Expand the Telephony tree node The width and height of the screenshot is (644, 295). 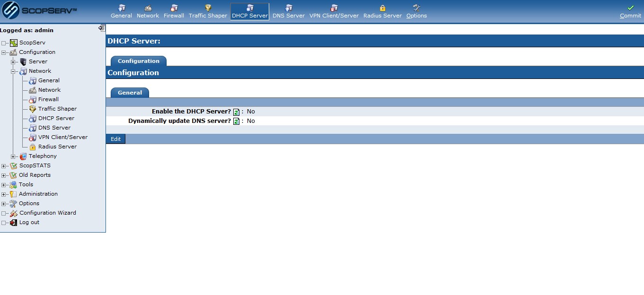coord(13,156)
